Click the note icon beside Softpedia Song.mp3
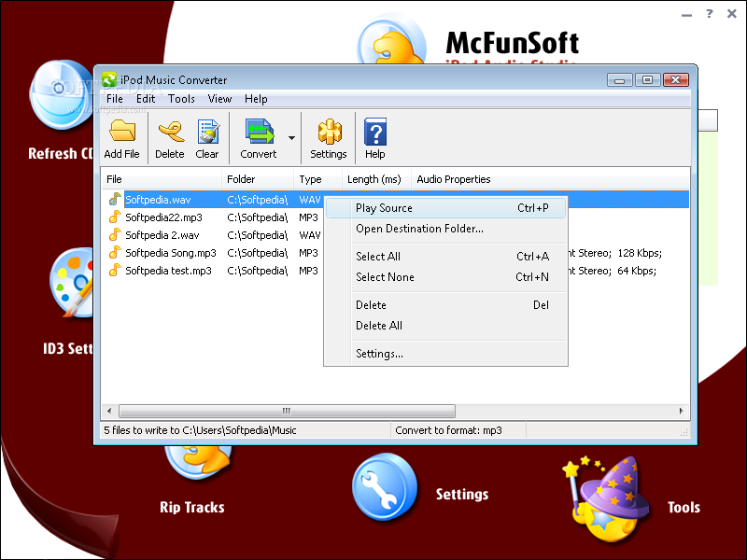The image size is (747, 560). point(114,252)
